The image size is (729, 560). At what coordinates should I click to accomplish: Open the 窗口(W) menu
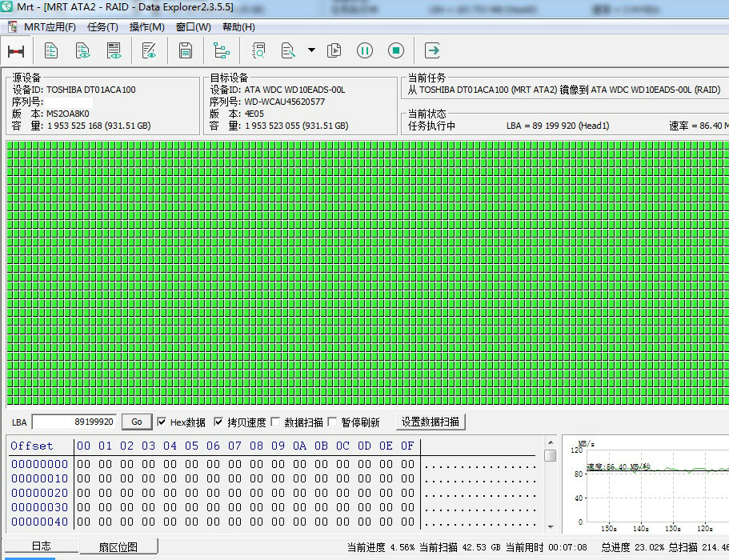point(194,27)
